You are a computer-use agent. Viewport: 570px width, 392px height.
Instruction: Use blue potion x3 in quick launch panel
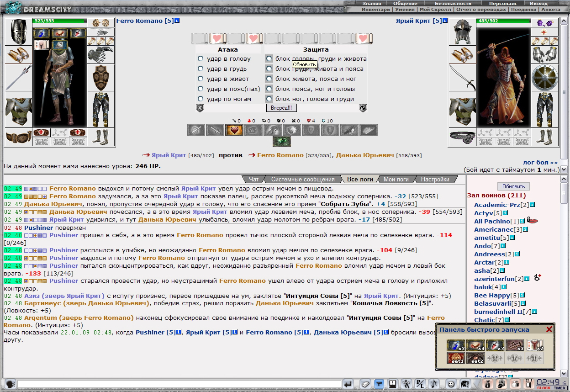[x=456, y=345]
